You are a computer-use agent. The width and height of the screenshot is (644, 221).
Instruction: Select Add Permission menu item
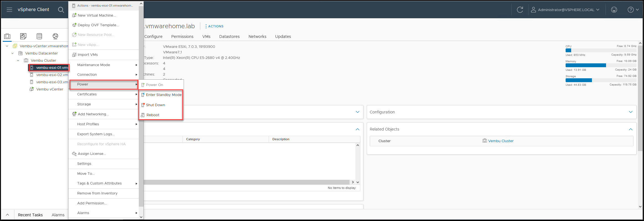tap(104, 203)
